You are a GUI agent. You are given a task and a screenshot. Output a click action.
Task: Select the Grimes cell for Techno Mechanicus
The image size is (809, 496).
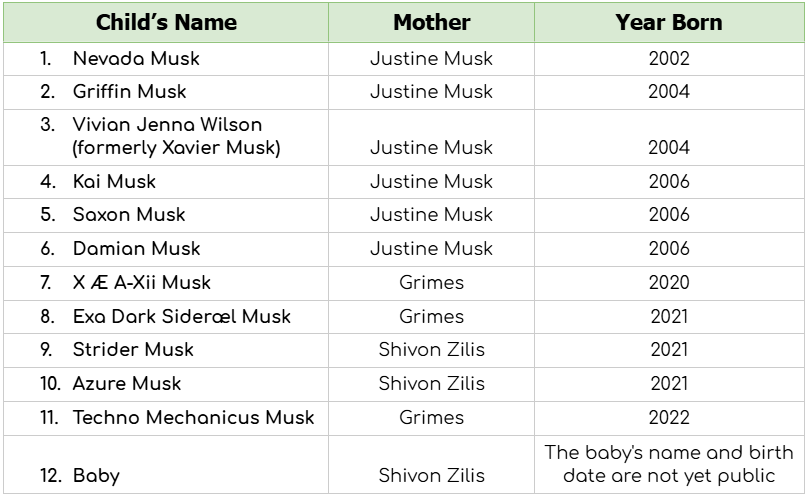point(431,418)
